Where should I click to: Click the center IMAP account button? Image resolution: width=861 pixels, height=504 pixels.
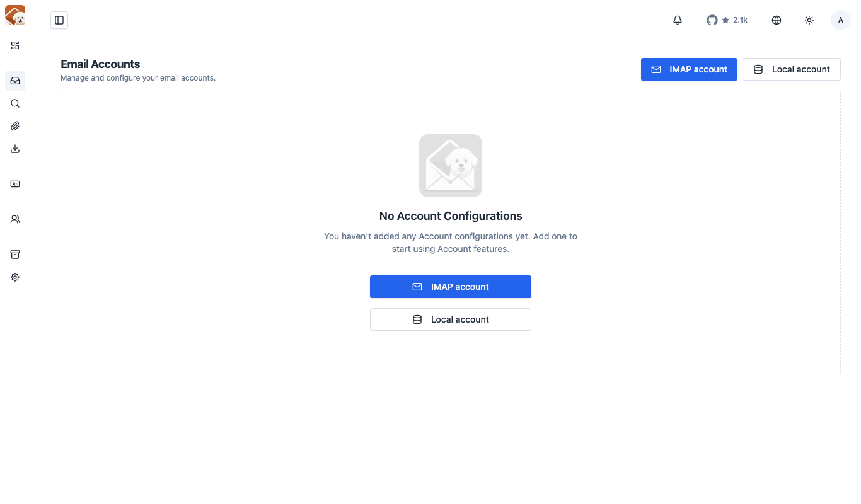[451, 287]
